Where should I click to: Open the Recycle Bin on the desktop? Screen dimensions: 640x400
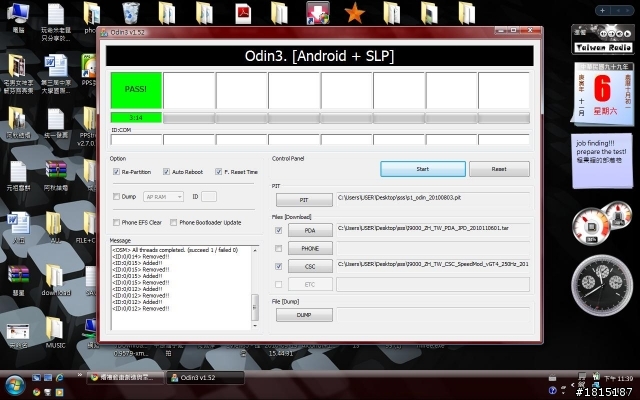131,13
